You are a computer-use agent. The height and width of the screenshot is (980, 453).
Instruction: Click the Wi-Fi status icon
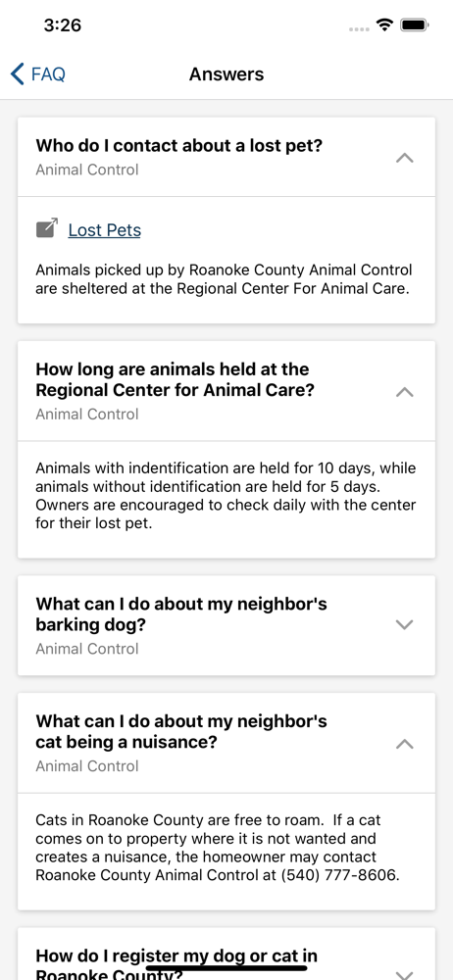coord(384,25)
